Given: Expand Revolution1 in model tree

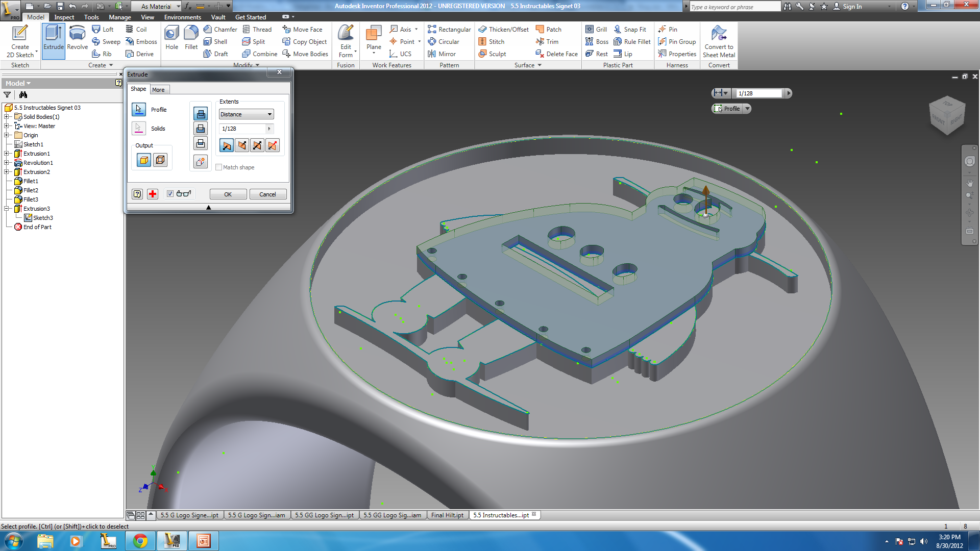Looking at the screenshot, I should tap(7, 163).
